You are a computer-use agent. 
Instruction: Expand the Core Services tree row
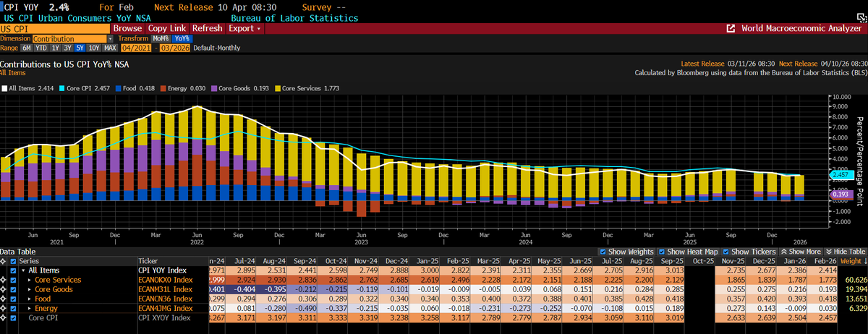click(30, 280)
